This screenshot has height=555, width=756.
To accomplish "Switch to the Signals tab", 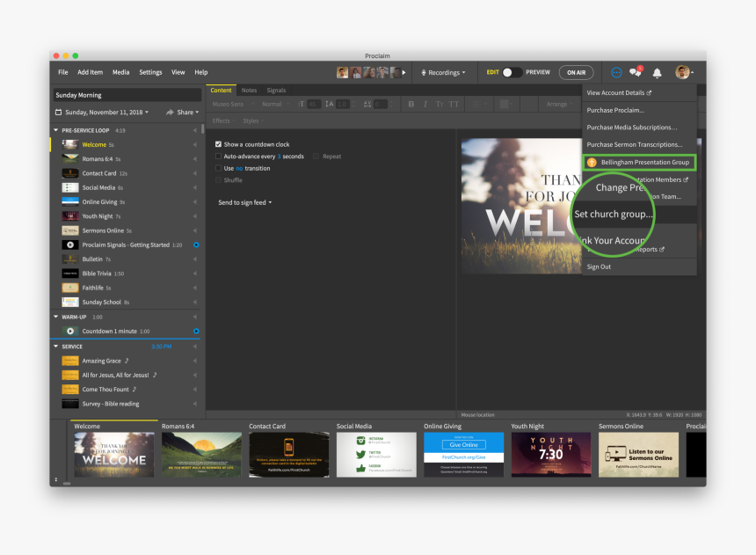I will tap(276, 91).
